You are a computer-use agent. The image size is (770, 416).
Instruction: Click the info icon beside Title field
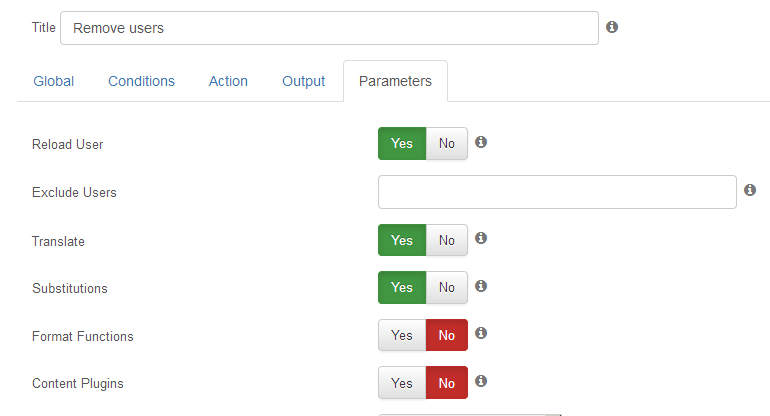pos(611,27)
